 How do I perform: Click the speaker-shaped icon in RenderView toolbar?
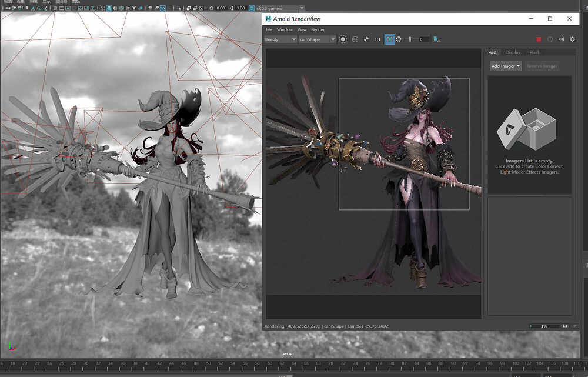click(562, 39)
